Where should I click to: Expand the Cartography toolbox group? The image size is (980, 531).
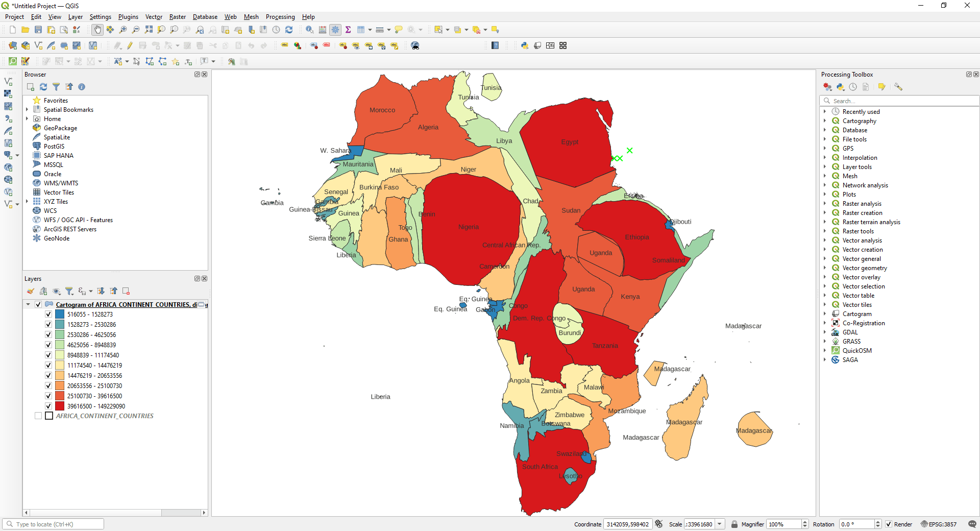tap(825, 121)
